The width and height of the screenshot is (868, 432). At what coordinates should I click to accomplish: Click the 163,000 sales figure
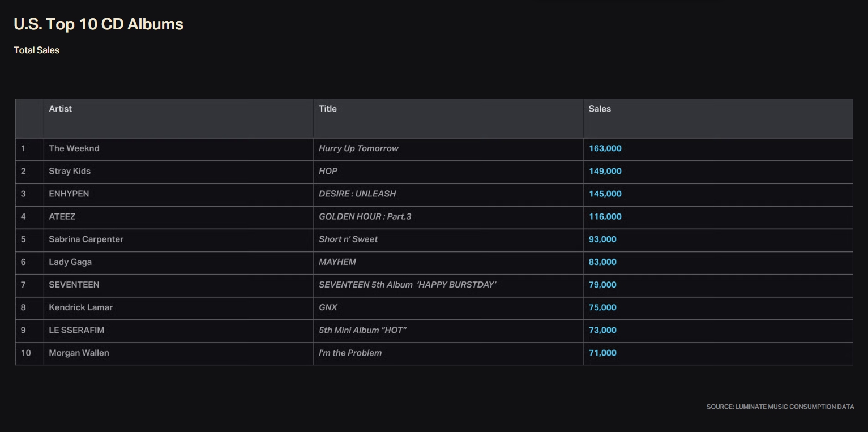[x=605, y=148]
